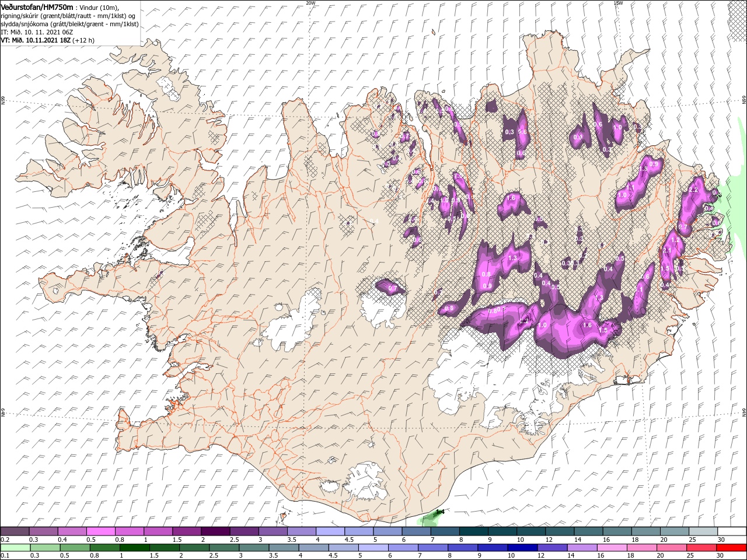Click the pale grey 25 mm snow swatch
This screenshot has height=560, width=747.
[703, 531]
